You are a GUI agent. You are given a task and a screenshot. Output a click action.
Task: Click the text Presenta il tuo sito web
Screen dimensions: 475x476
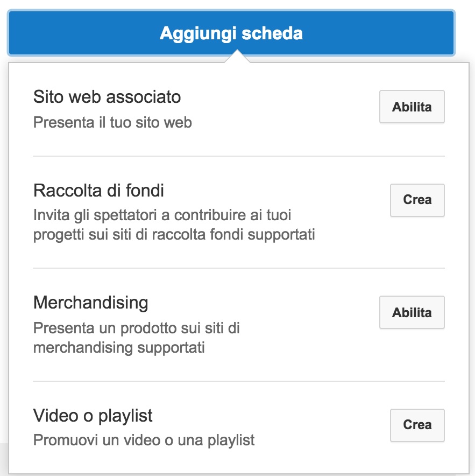(x=112, y=123)
